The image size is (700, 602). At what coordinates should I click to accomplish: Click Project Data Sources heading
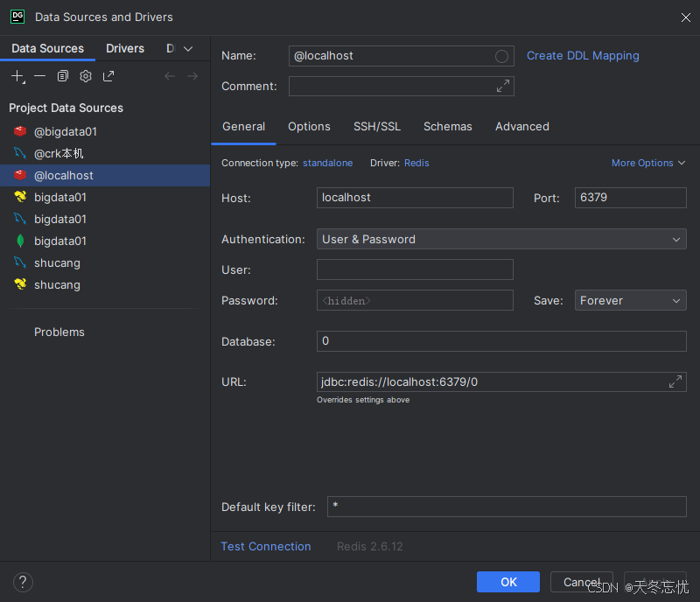pos(66,108)
